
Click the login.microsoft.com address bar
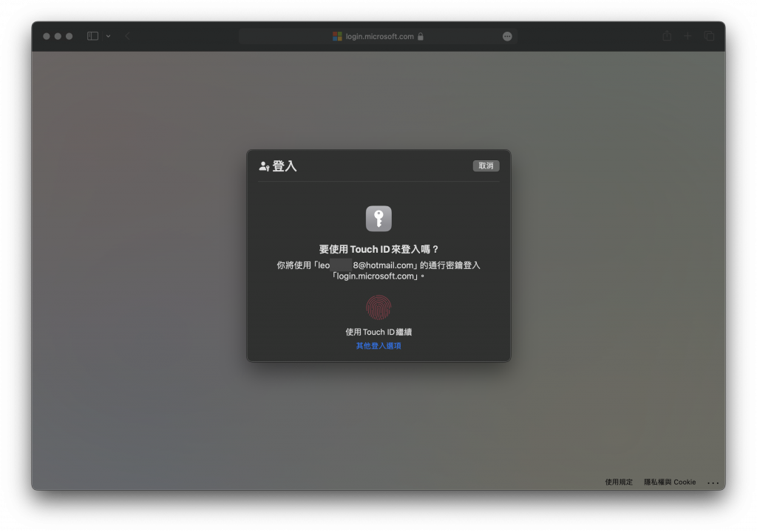click(378, 36)
